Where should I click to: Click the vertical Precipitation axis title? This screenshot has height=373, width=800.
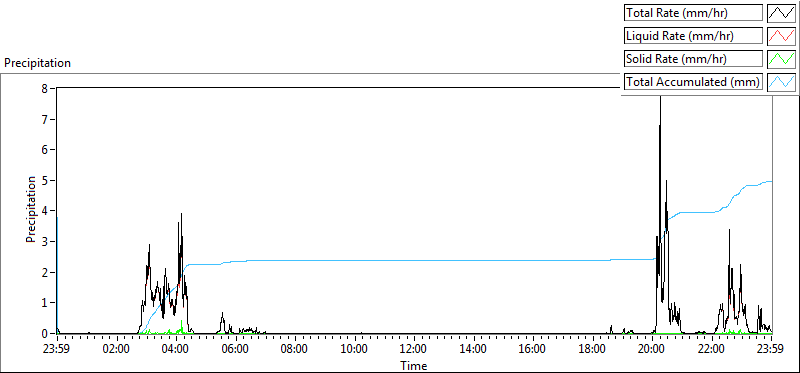click(31, 209)
